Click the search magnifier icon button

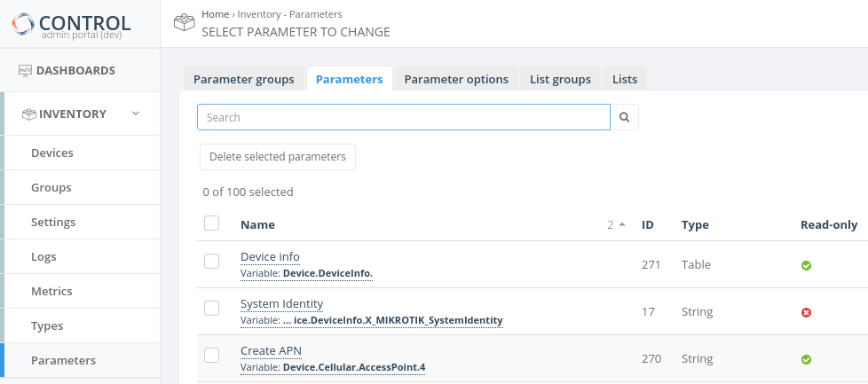pyautogui.click(x=625, y=117)
